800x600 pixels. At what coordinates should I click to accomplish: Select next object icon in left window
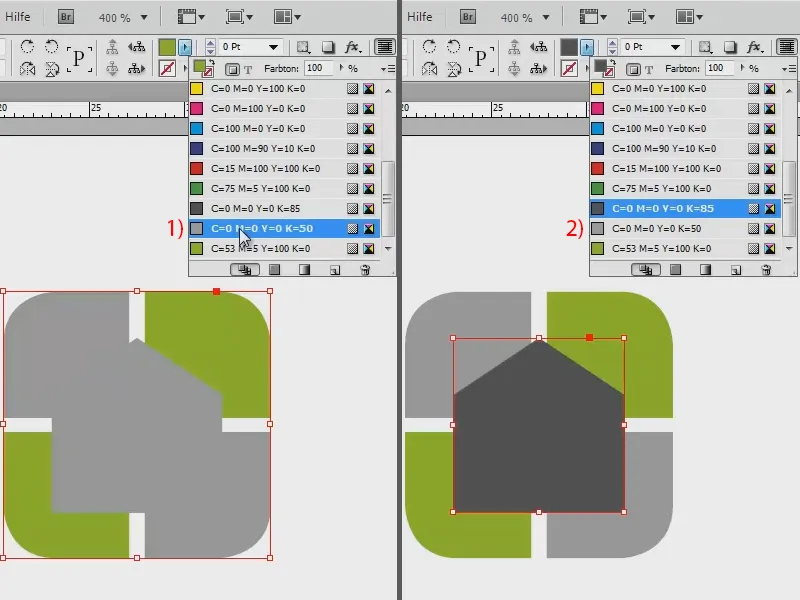coord(136,68)
